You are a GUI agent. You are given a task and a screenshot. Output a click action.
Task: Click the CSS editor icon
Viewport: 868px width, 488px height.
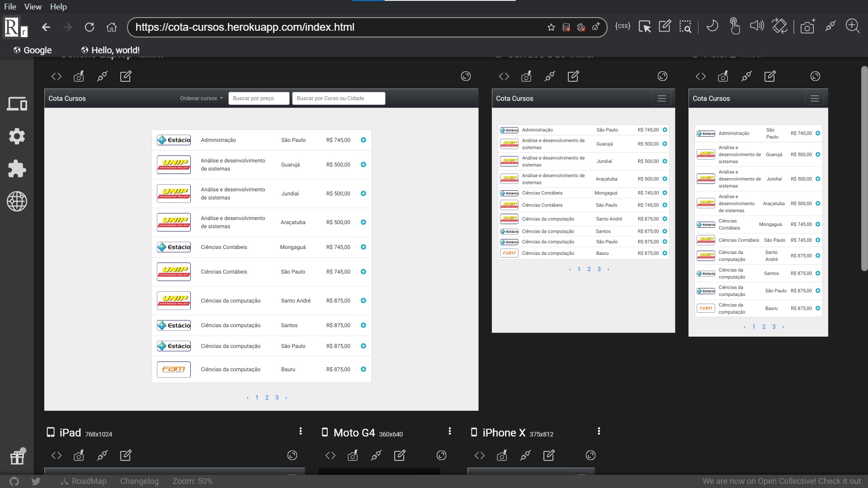click(x=623, y=26)
